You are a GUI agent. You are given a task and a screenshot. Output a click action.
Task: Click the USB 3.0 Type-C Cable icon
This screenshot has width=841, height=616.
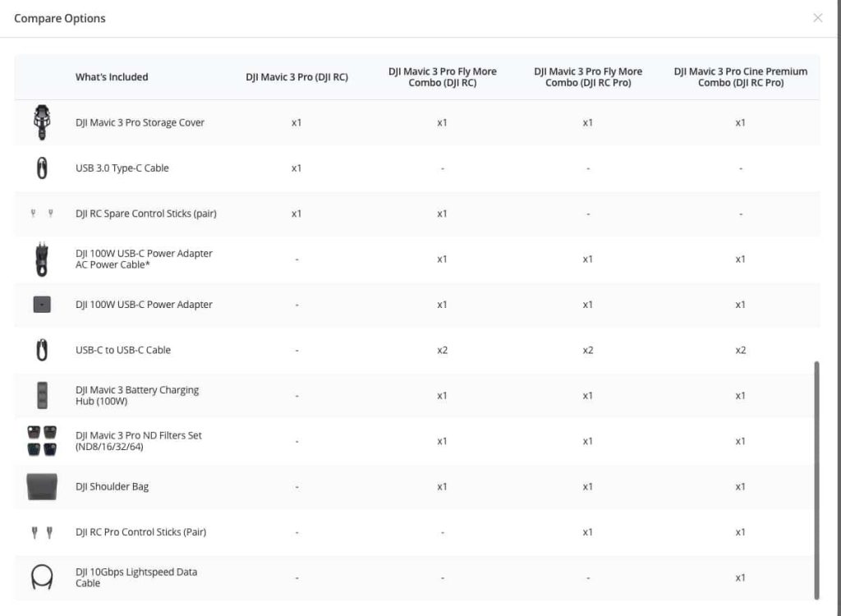click(x=42, y=168)
